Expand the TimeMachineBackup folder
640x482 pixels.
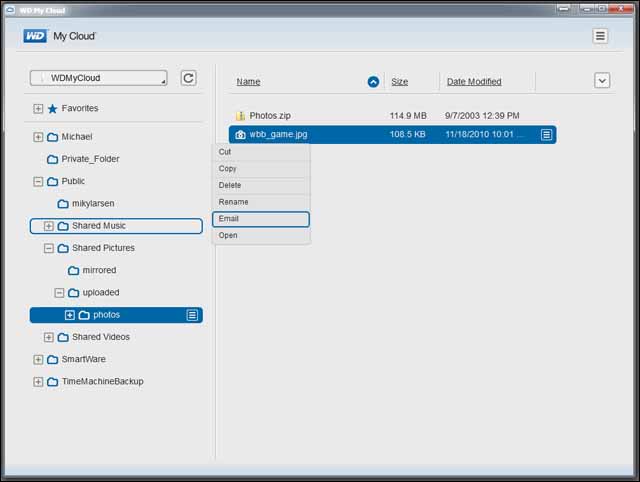pos(38,382)
